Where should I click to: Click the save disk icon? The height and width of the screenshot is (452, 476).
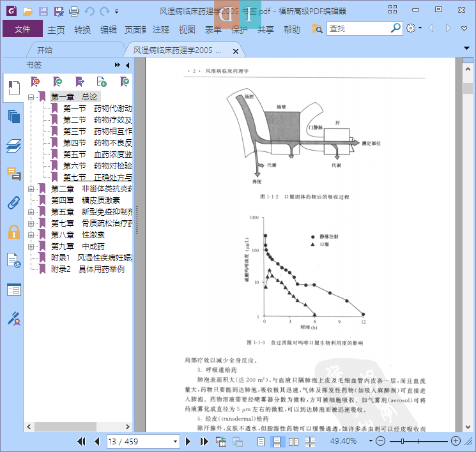[43, 11]
